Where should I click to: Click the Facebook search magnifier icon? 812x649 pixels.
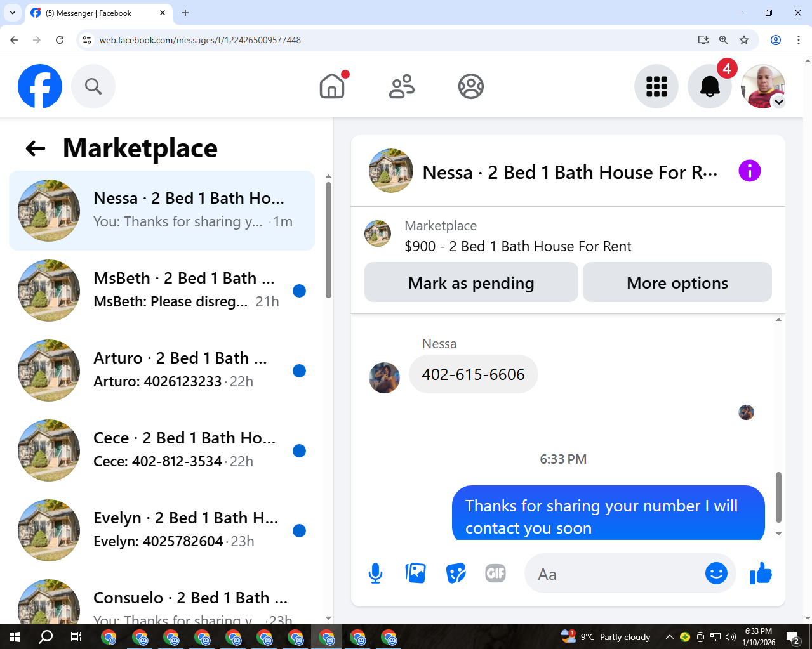point(93,86)
